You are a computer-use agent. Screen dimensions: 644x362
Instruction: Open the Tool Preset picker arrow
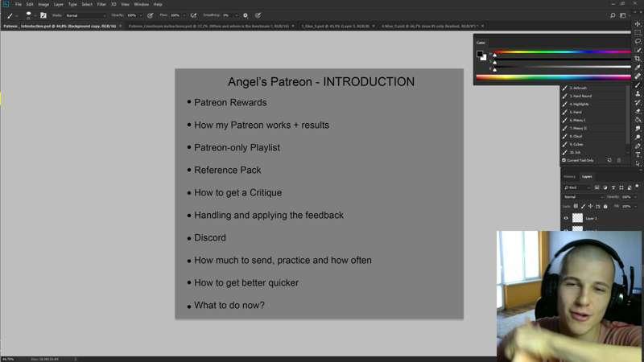(x=16, y=15)
